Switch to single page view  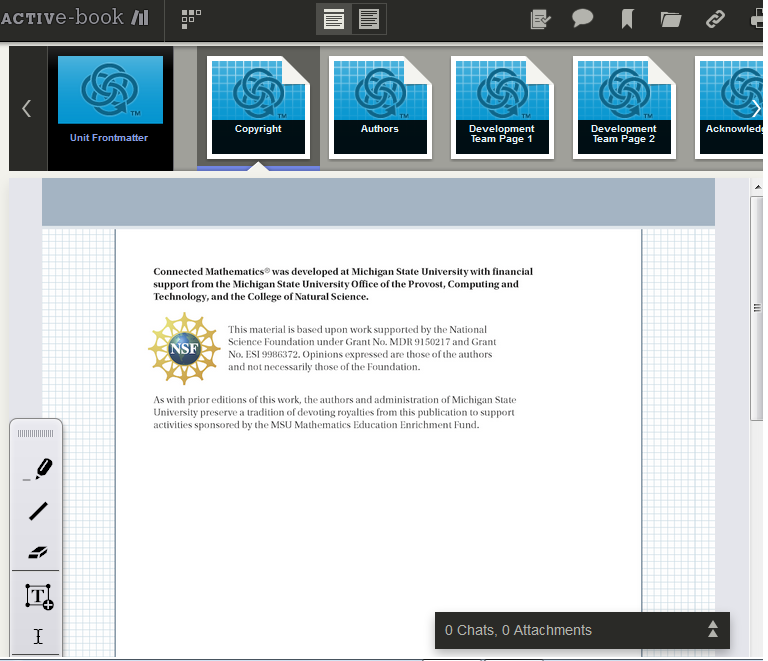tap(334, 20)
